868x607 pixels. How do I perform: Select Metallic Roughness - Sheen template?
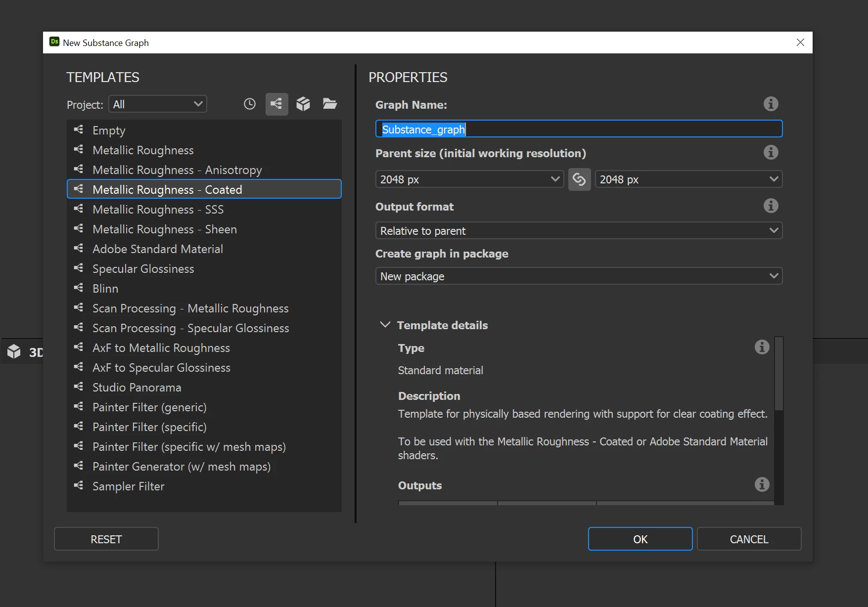click(x=204, y=229)
